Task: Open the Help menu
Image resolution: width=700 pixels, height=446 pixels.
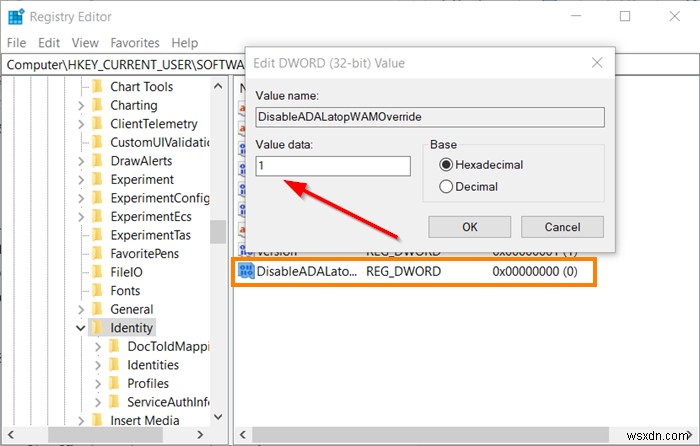Action: pyautogui.click(x=184, y=43)
